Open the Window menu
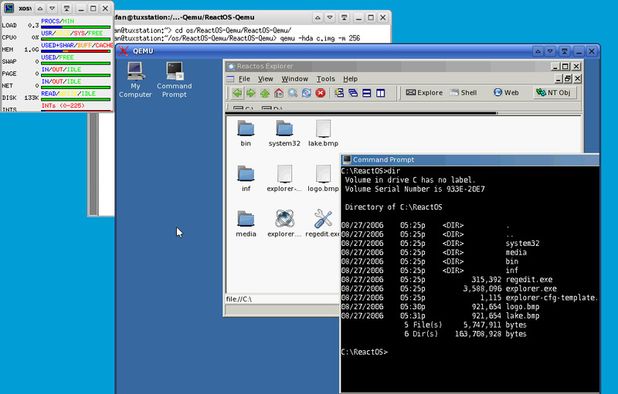This screenshot has height=394, width=618. click(x=294, y=79)
